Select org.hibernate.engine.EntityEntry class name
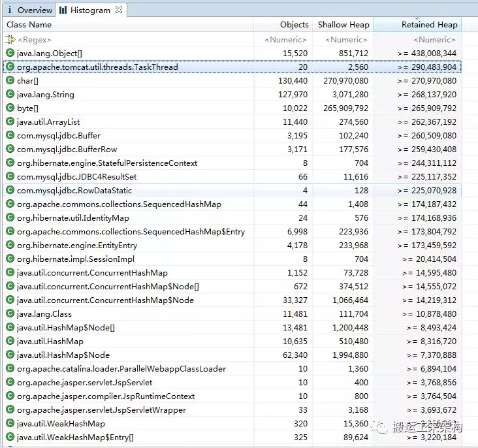 coord(77,246)
